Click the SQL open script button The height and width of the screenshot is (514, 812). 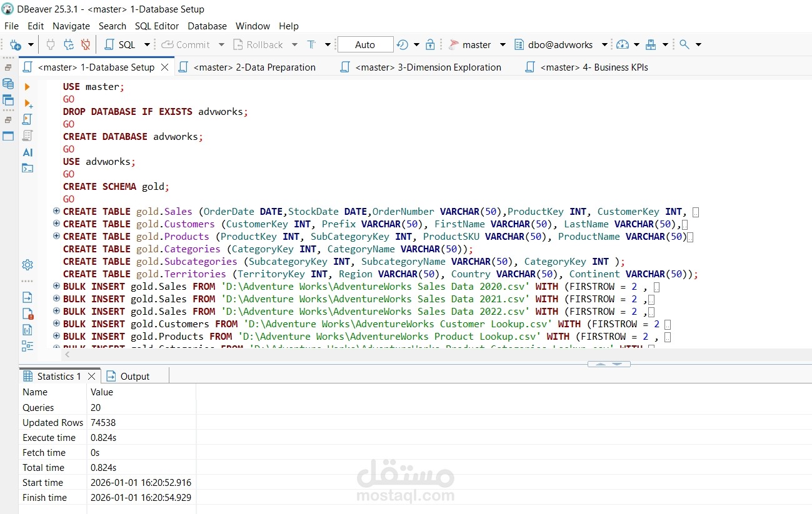pos(120,44)
